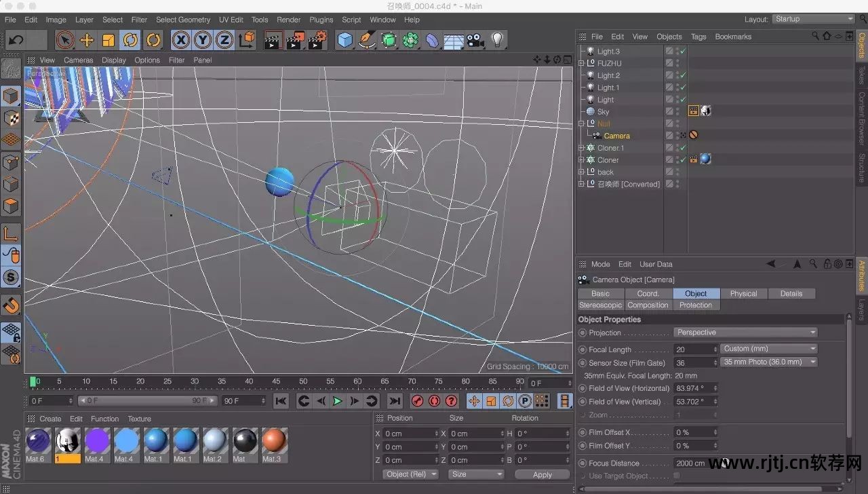Activate the Rotate tool

[x=131, y=41]
